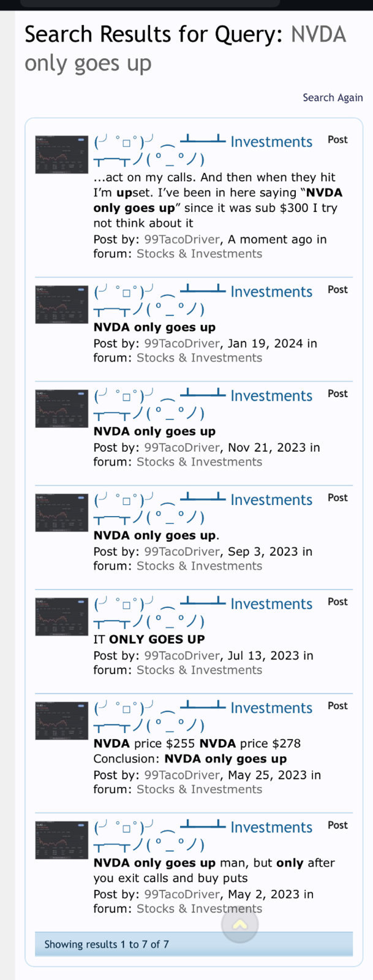Viewport: 373px width, 980px height.
Task: Click 99TacoDriver in the newest post result
Action: (x=182, y=239)
